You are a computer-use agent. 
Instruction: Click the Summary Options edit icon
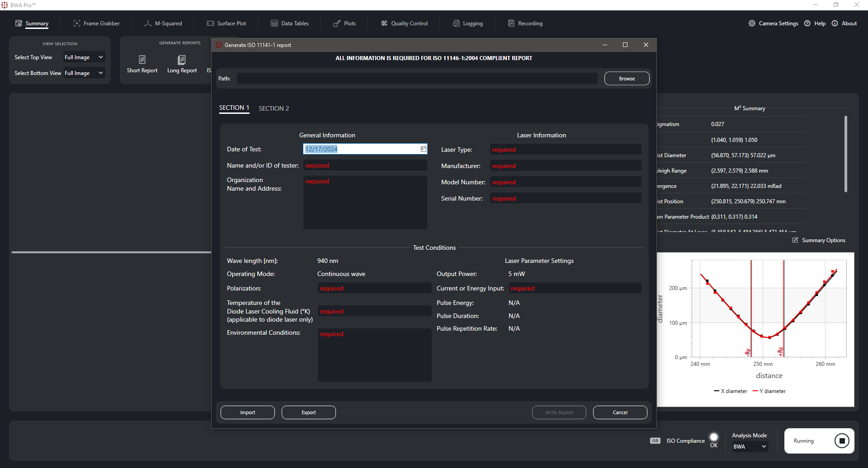click(795, 240)
